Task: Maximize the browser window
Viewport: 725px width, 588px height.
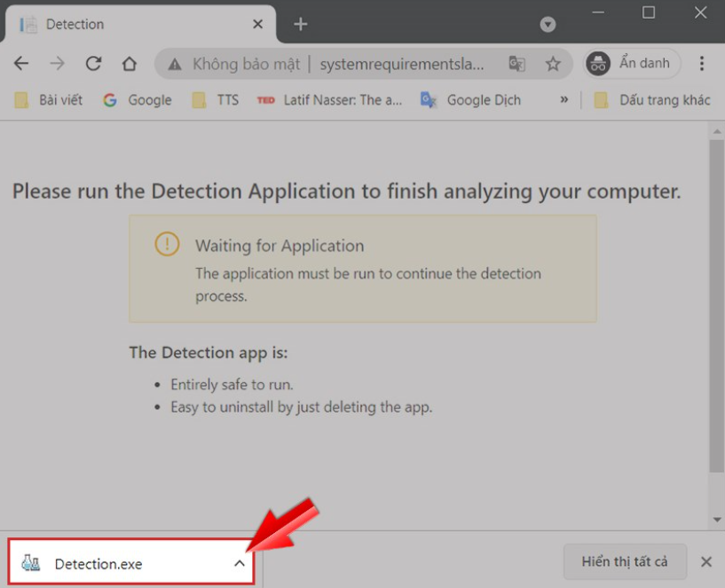Action: pyautogui.click(x=649, y=12)
